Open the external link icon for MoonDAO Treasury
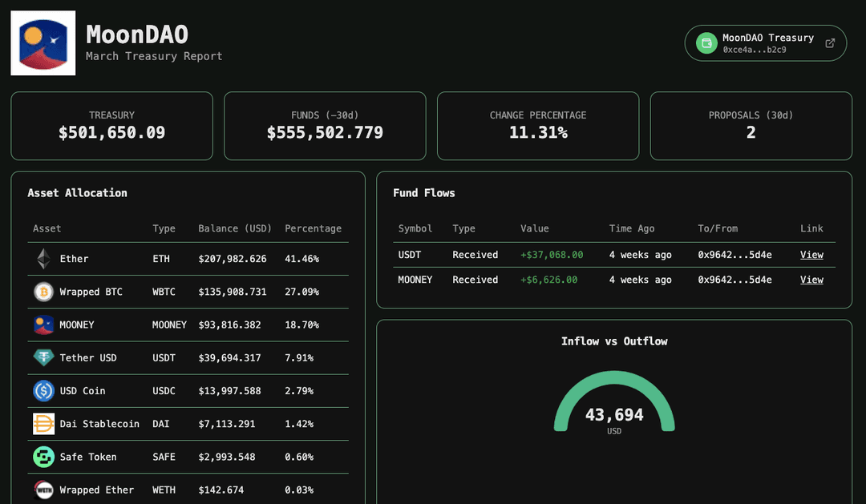The height and width of the screenshot is (504, 866). [x=830, y=43]
